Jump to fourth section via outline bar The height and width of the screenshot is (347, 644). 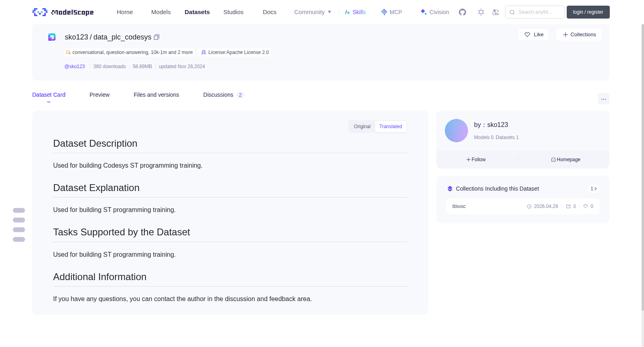[x=19, y=239]
